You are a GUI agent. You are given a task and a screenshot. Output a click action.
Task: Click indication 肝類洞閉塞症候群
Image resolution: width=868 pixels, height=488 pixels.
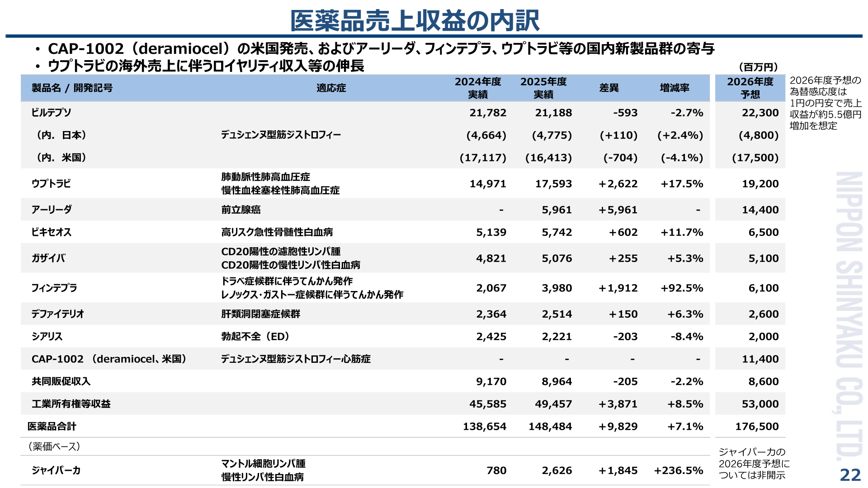[x=260, y=314]
